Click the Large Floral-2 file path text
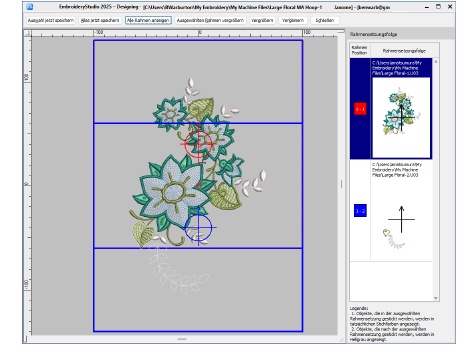Image resolution: width=474 pixels, height=360 pixels. 397,170
